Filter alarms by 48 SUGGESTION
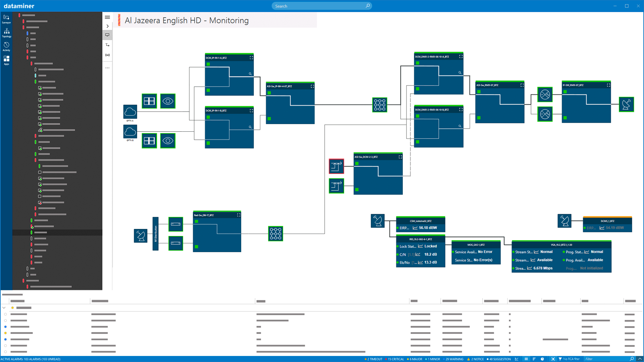 point(499,359)
